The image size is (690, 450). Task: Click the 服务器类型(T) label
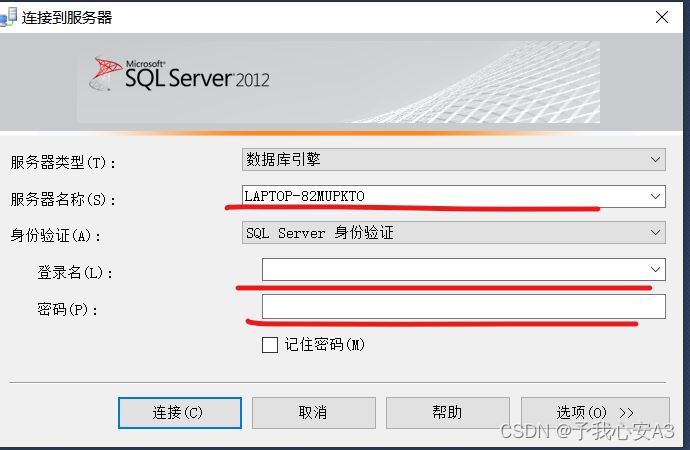coord(63,163)
